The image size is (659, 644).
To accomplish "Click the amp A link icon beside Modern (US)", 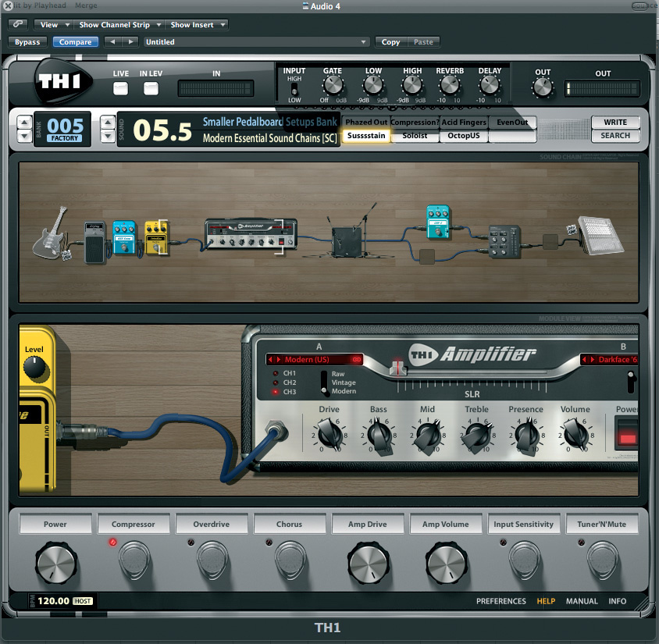I will [x=357, y=360].
